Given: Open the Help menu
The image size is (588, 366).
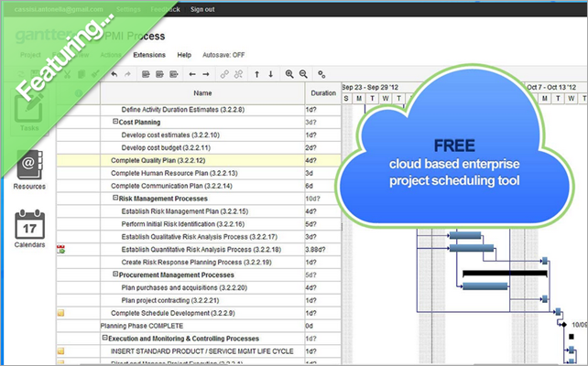Looking at the screenshot, I should [184, 55].
